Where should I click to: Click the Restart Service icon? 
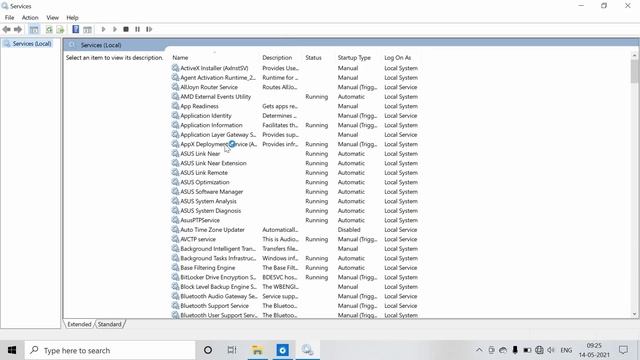149,29
